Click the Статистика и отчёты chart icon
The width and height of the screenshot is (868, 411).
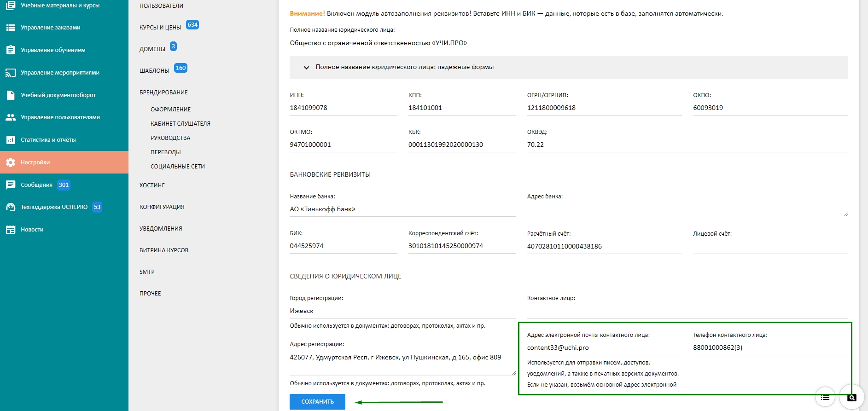tap(11, 140)
